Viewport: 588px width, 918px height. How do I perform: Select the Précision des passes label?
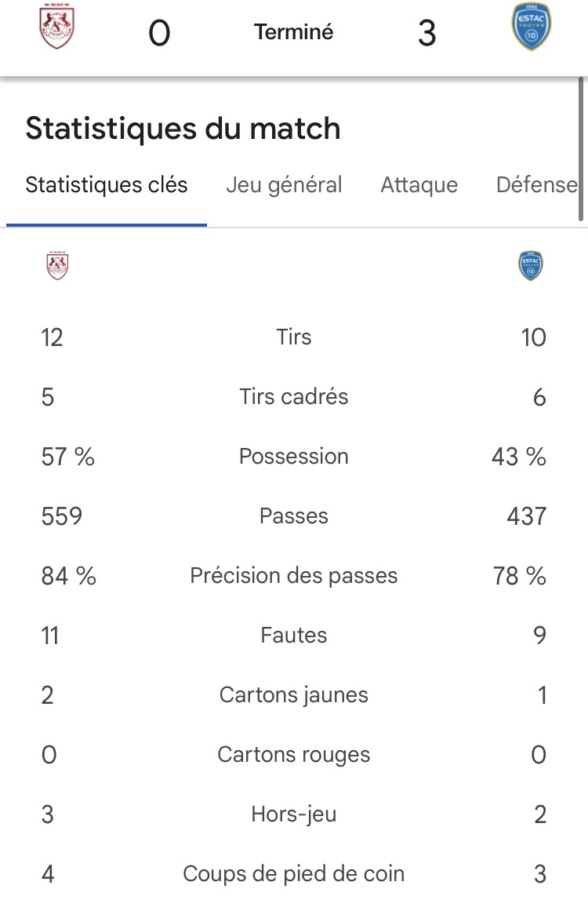[x=294, y=576]
